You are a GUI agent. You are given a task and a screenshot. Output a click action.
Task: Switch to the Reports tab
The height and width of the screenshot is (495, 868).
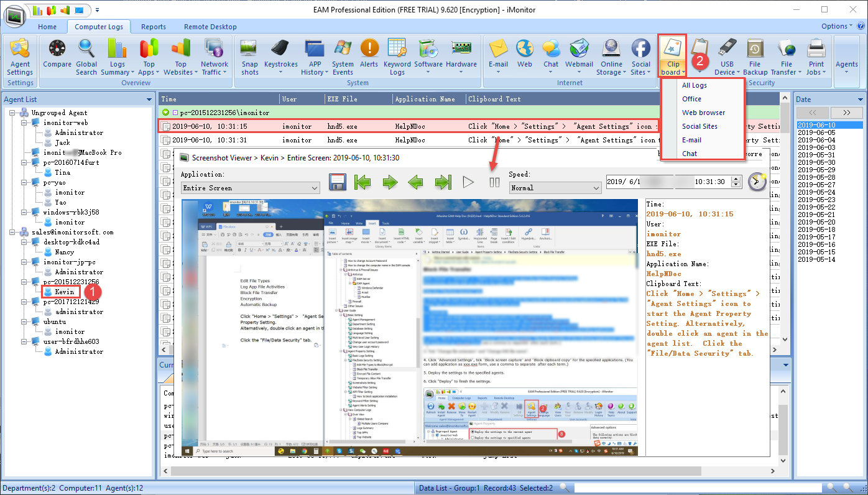click(154, 27)
